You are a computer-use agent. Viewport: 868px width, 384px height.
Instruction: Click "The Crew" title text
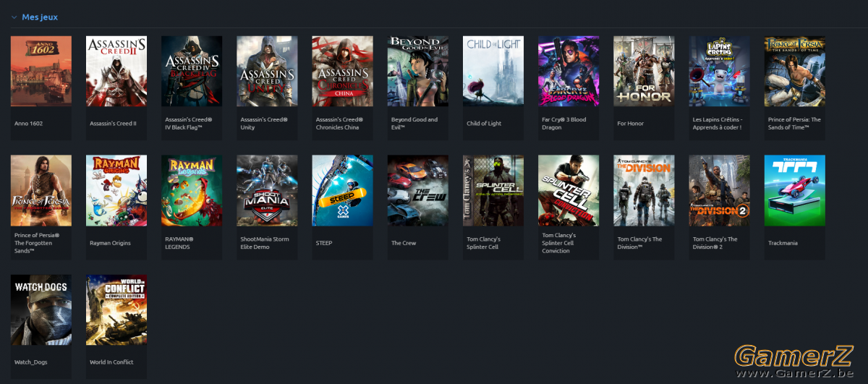click(404, 243)
